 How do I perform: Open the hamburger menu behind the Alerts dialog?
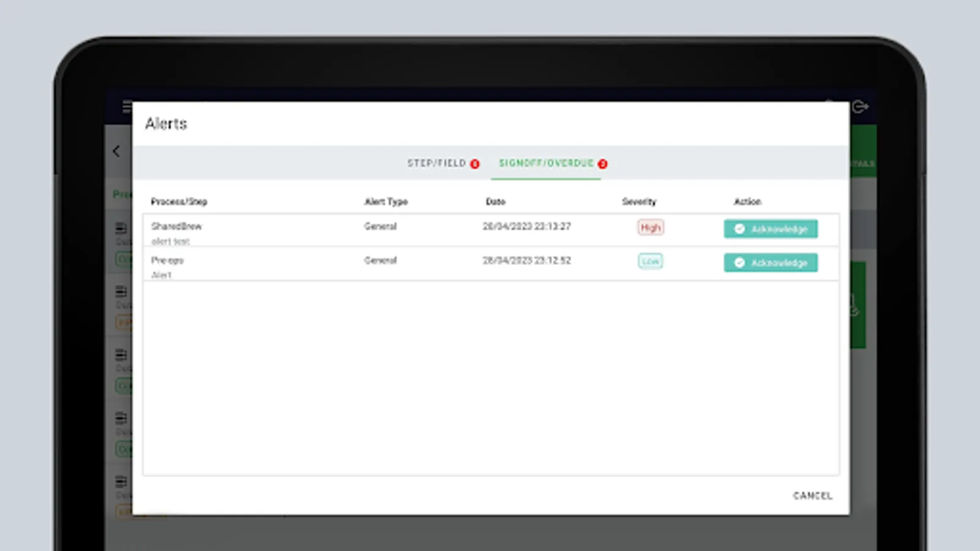tap(127, 107)
